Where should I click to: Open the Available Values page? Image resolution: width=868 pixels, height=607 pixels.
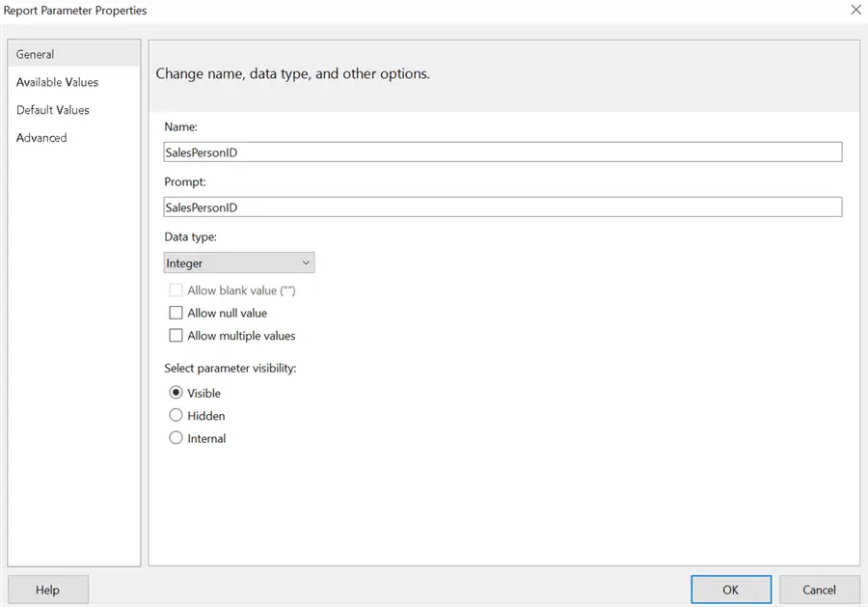tap(57, 82)
